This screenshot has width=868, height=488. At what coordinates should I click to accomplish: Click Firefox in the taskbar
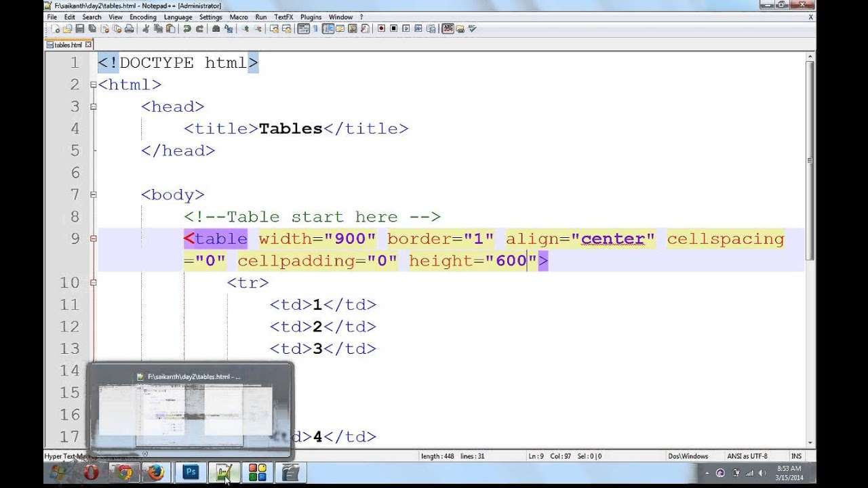[156, 472]
